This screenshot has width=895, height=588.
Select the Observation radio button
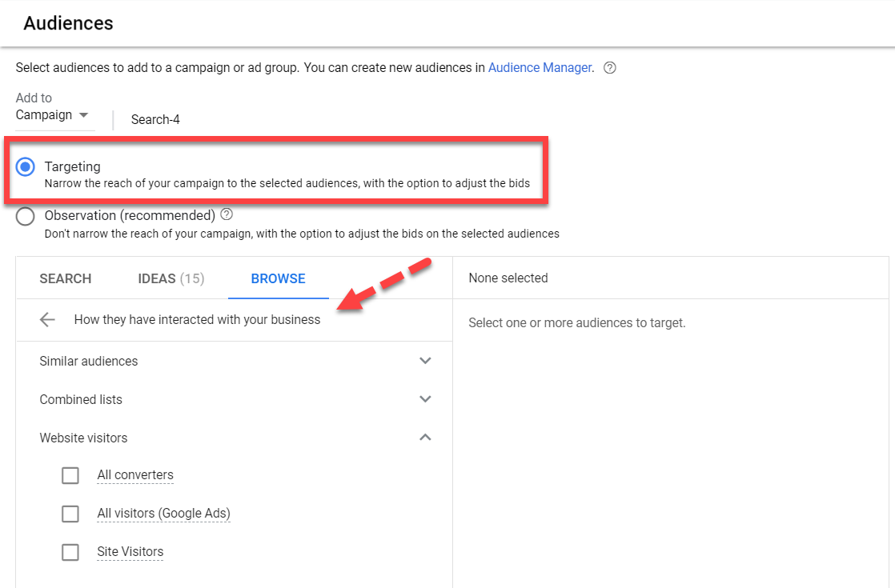tap(25, 216)
